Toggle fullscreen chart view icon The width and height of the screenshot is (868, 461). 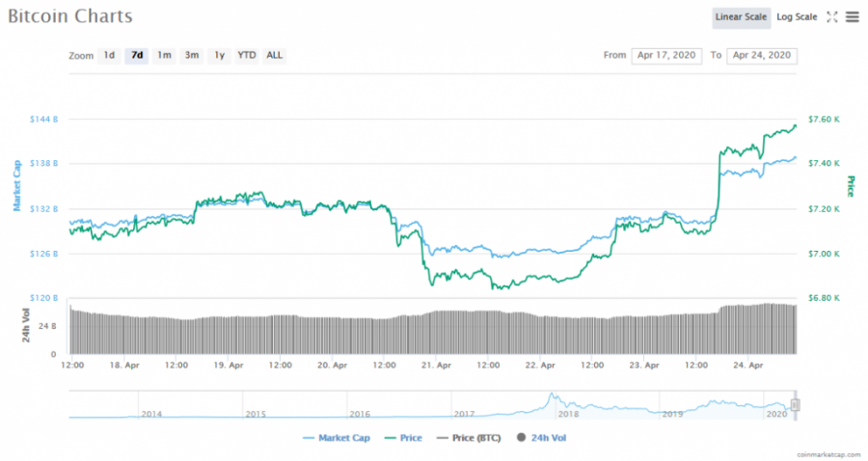point(832,17)
